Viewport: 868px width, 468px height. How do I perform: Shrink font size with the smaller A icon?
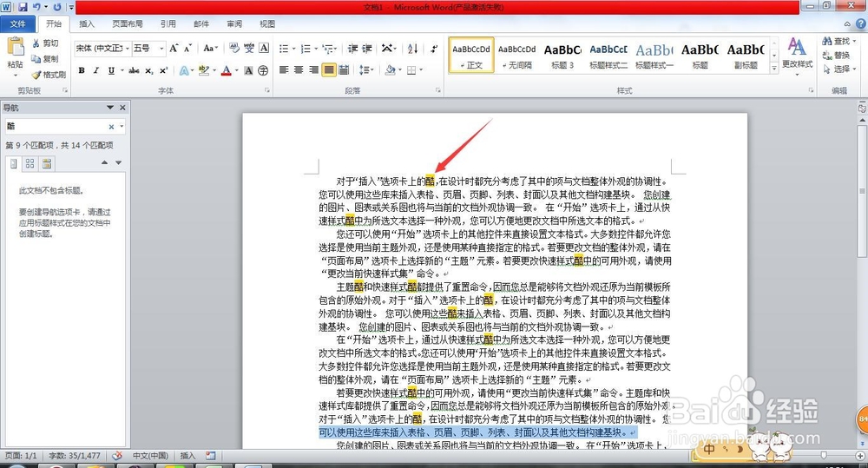tap(187, 48)
